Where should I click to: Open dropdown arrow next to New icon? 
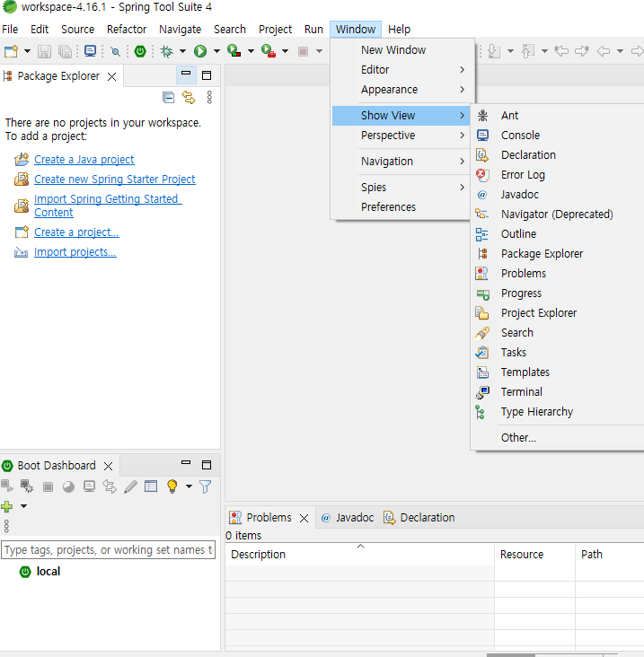(x=27, y=51)
